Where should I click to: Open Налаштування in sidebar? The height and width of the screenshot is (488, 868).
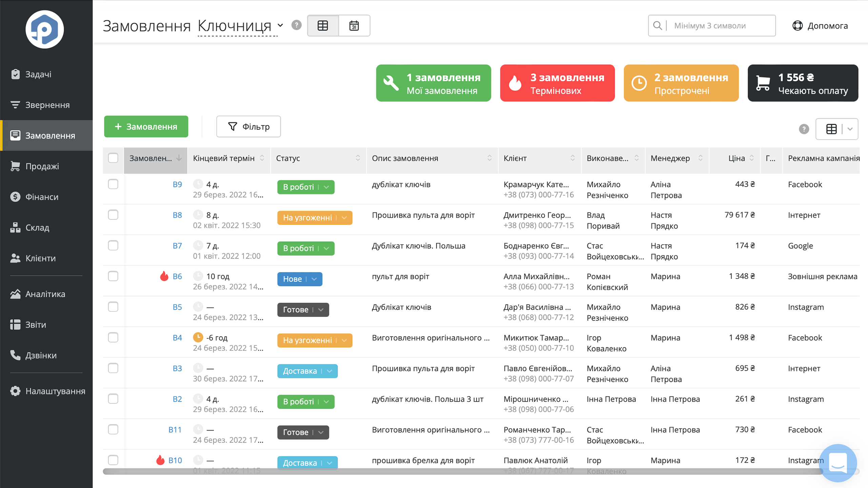(x=46, y=391)
